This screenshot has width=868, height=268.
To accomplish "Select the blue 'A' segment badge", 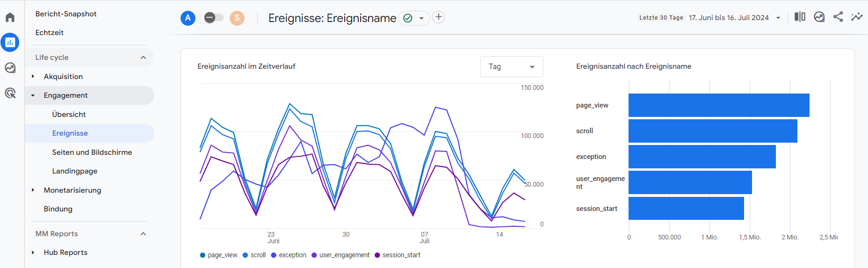I will pyautogui.click(x=188, y=18).
